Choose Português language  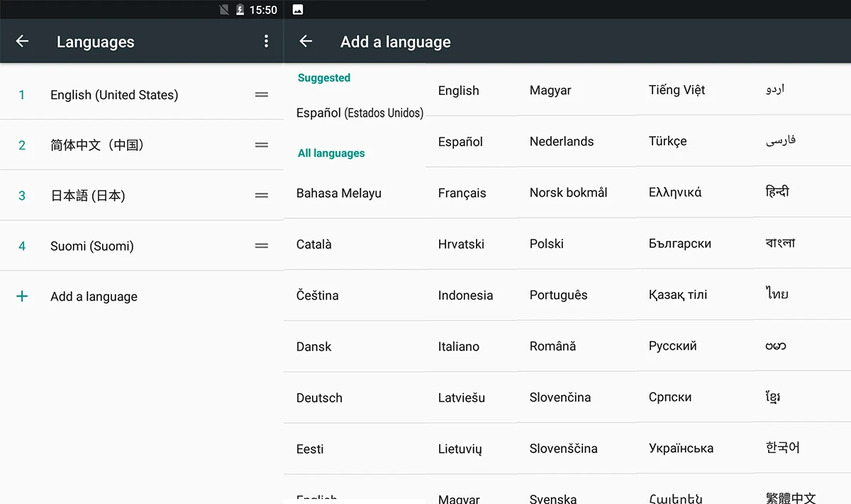pos(559,295)
